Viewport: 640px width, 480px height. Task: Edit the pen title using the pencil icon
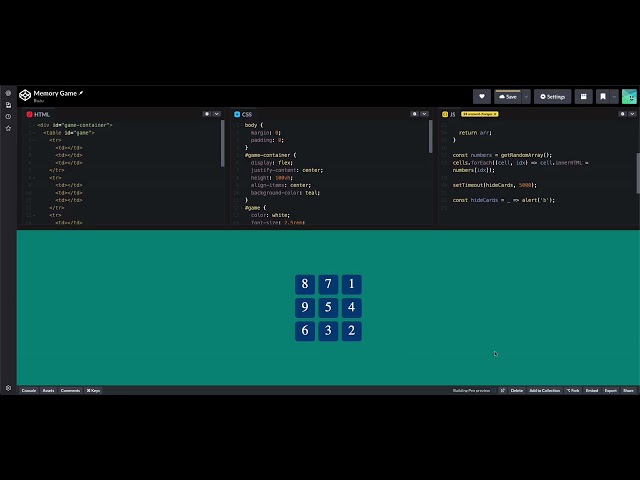pos(81,93)
